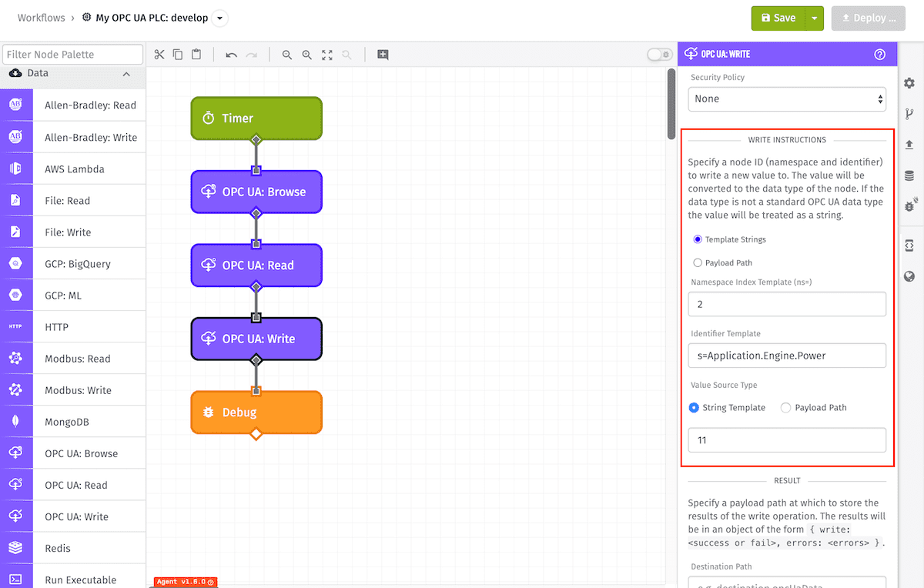The image size is (924, 588).
Task: Open the globals globe icon tab
Action: [909, 277]
